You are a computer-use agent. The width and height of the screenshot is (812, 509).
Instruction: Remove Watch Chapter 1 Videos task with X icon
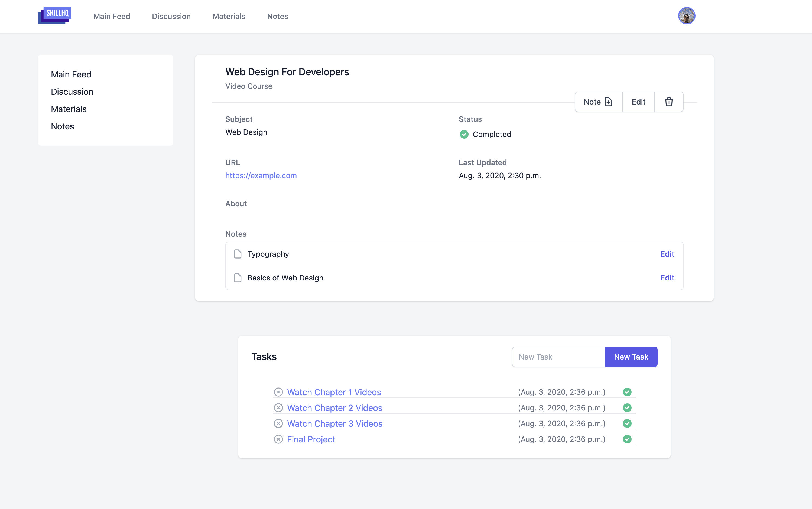pos(278,392)
